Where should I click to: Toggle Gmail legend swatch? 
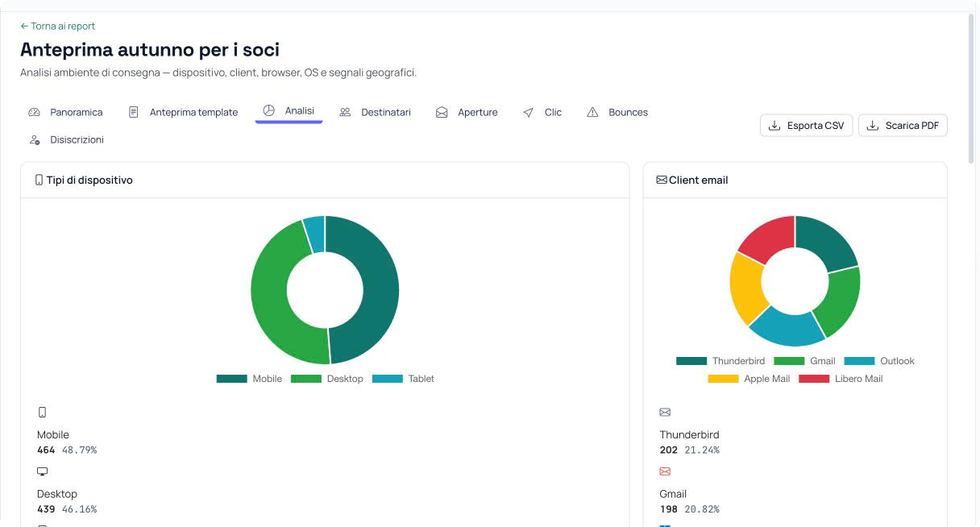(x=789, y=361)
